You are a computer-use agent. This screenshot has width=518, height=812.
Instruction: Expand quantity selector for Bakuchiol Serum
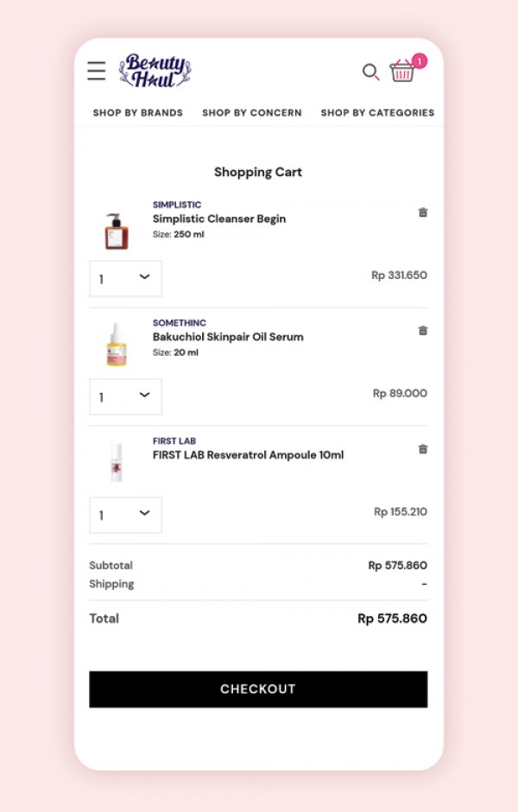click(125, 396)
